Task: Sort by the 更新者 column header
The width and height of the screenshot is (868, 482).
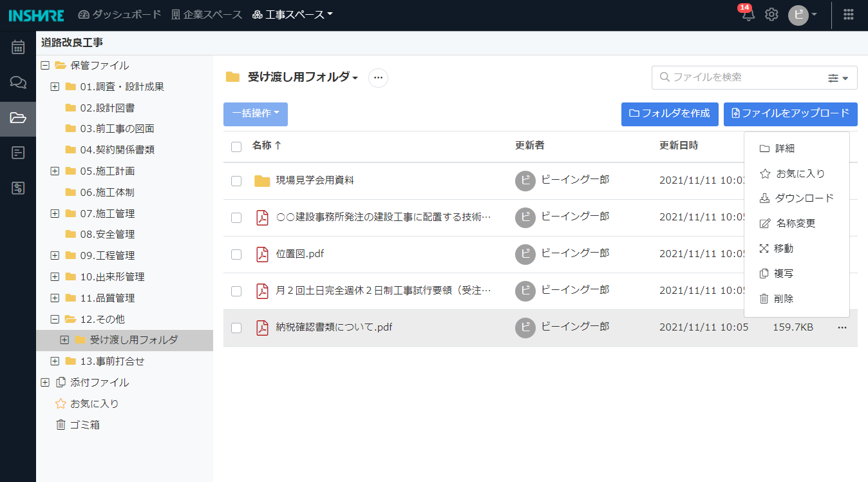Action: 529,146
